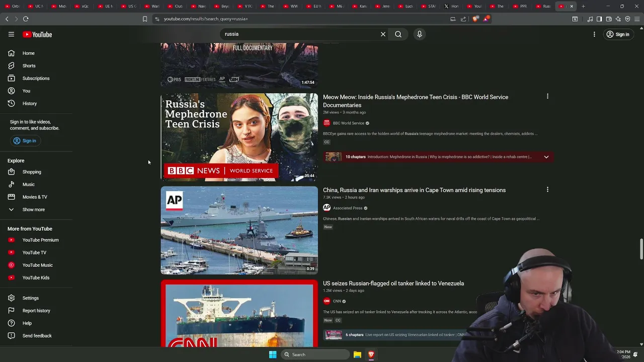
Task: Open the browser main menu
Action: (637, 19)
